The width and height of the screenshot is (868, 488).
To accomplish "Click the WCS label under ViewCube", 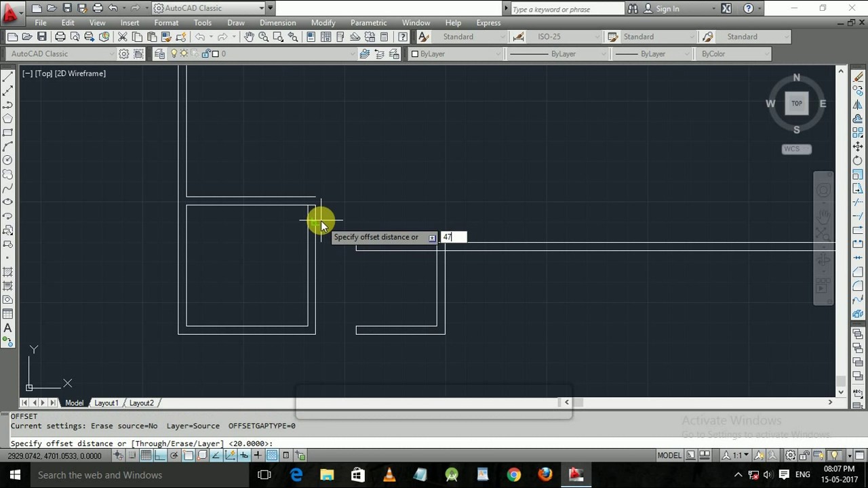I will [x=797, y=149].
